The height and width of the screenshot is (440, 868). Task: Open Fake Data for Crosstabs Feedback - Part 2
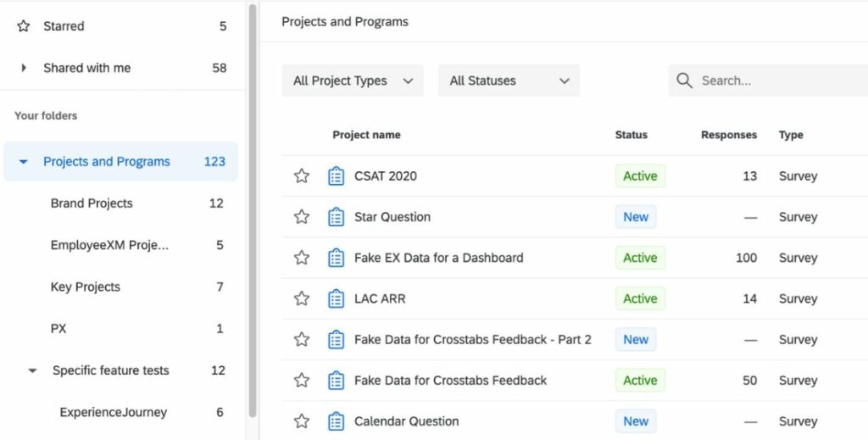pos(473,339)
